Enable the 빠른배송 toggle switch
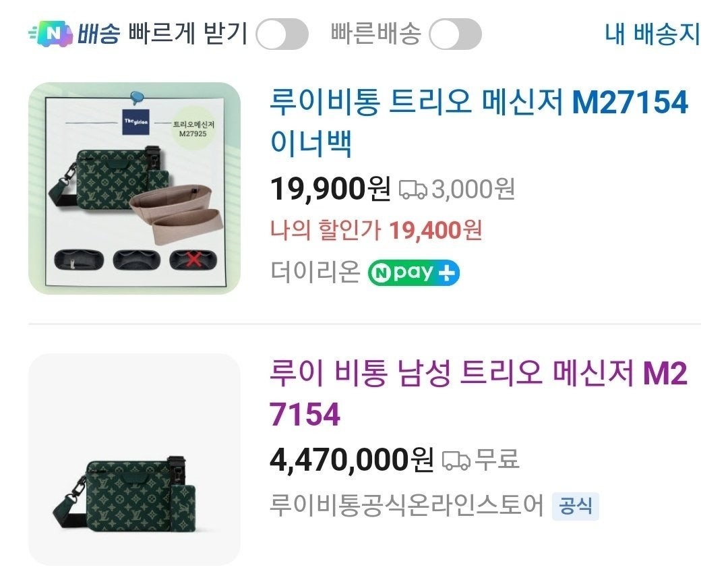Image resolution: width=728 pixels, height=584 pixels. [x=455, y=34]
